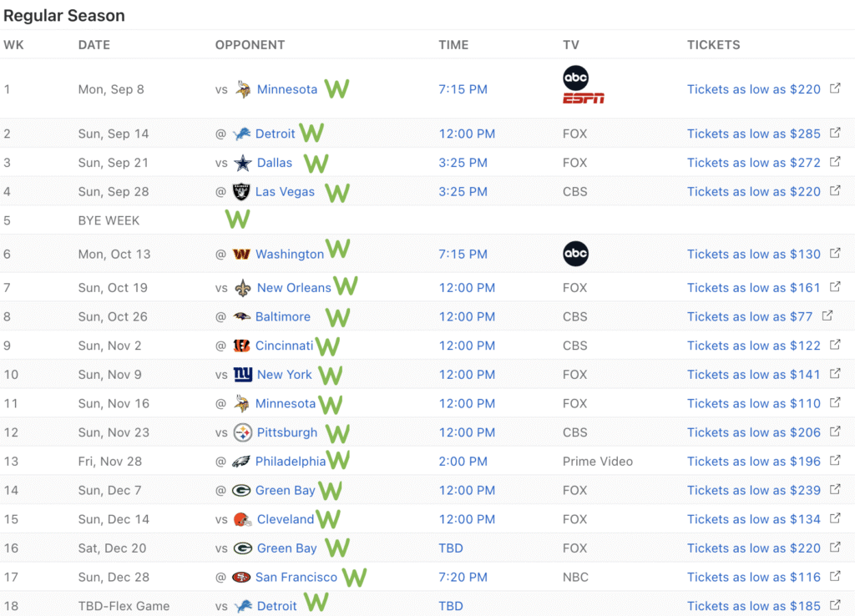Click the 7:20 PM game time link
Screen dimensions: 855x616
click(x=463, y=578)
